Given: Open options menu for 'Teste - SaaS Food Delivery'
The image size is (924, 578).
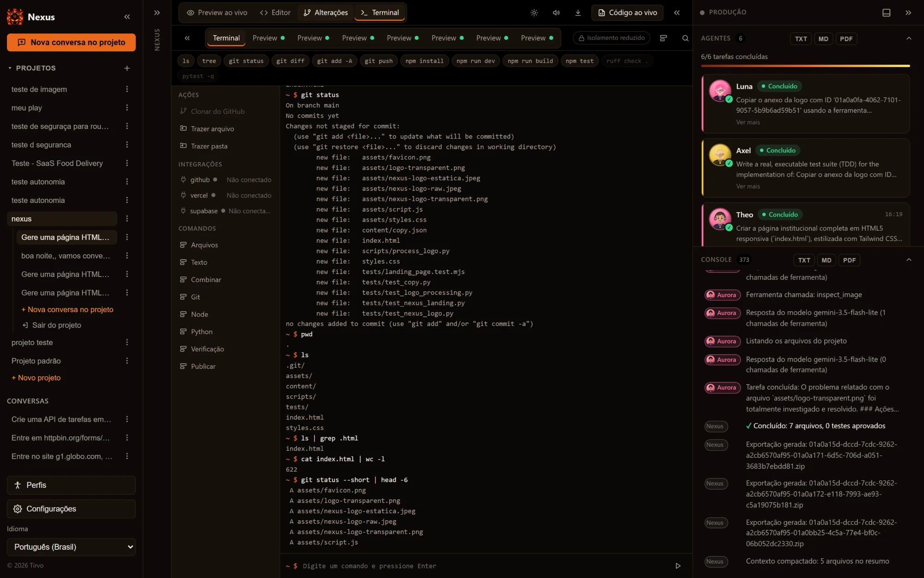Looking at the screenshot, I should [127, 163].
